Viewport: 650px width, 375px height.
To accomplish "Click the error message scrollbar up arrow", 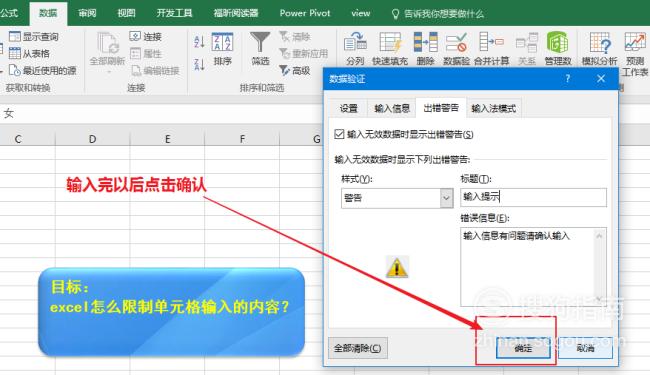I will pos(599,236).
